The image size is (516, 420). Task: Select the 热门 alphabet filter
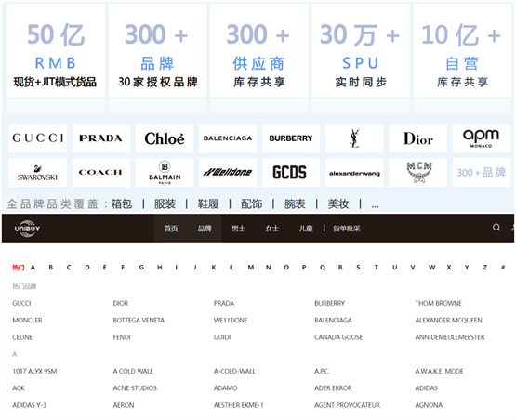pyautogui.click(x=19, y=268)
